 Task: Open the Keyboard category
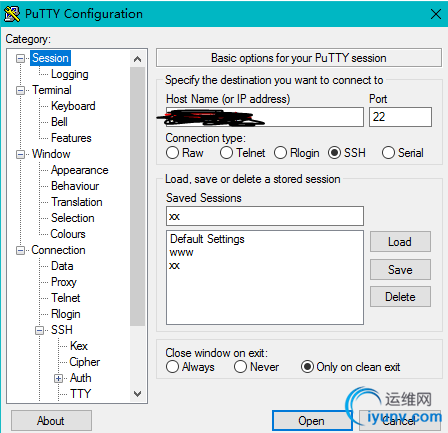73,106
